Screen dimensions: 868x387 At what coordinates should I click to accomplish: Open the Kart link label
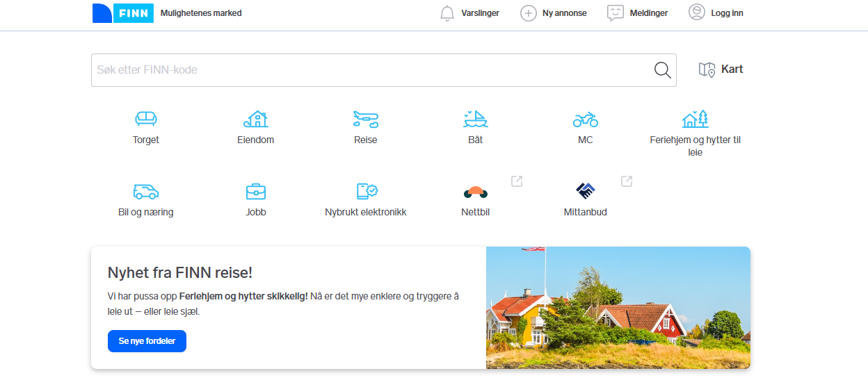pyautogui.click(x=732, y=69)
